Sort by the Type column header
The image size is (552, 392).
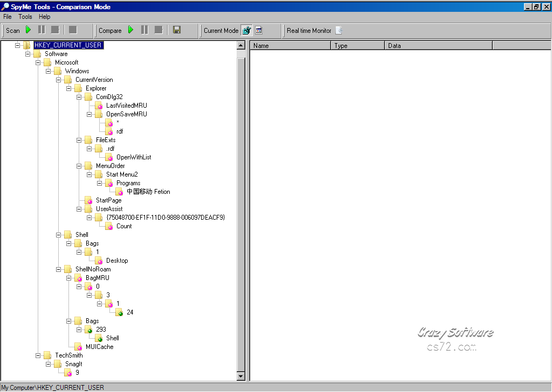click(x=357, y=45)
